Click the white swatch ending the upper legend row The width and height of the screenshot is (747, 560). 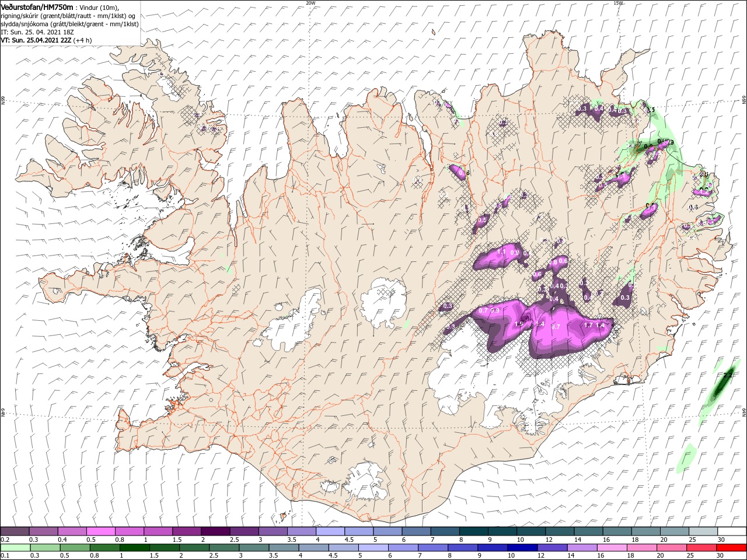[x=732, y=531]
